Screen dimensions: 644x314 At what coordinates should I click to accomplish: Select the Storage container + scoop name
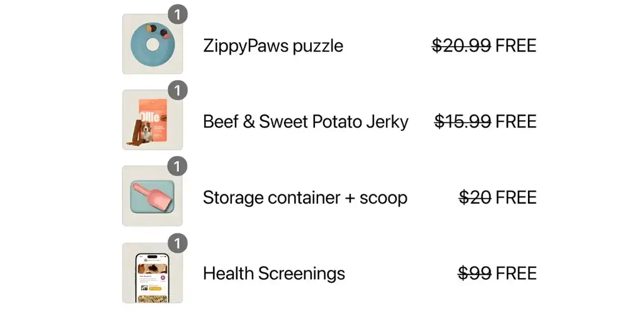pos(305,198)
